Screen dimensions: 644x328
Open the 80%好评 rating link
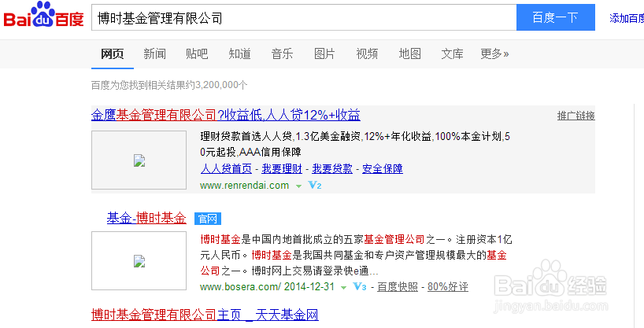[448, 287]
